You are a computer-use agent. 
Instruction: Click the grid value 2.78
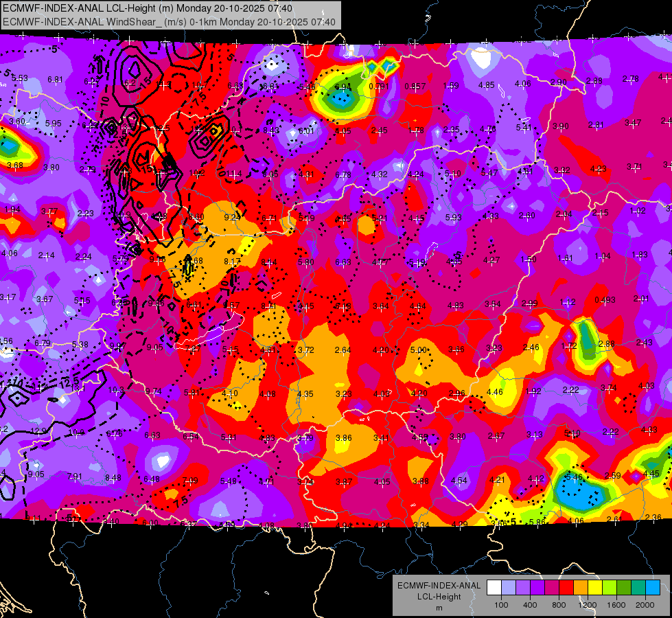coord(630,79)
